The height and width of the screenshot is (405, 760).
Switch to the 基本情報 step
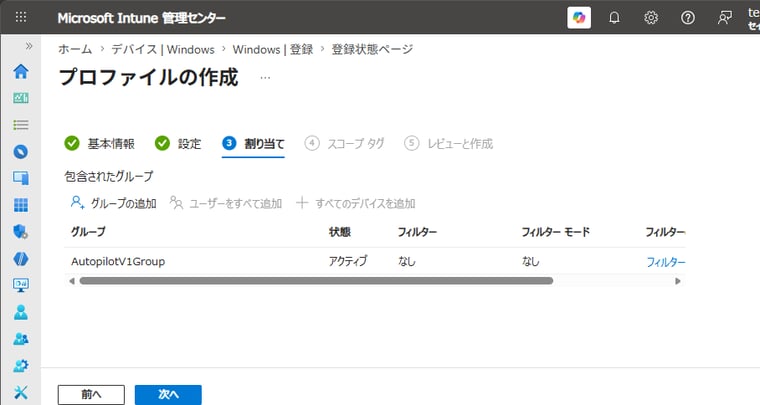tap(100, 144)
